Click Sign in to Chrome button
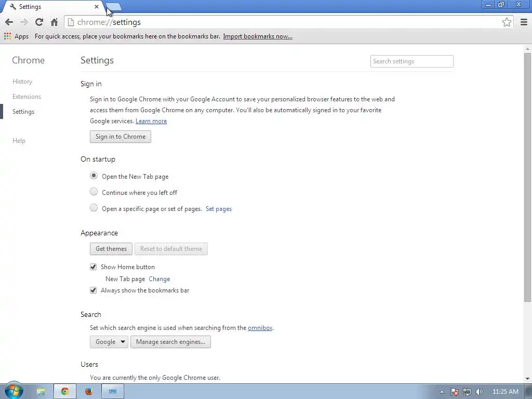The width and height of the screenshot is (532, 399). tap(121, 137)
